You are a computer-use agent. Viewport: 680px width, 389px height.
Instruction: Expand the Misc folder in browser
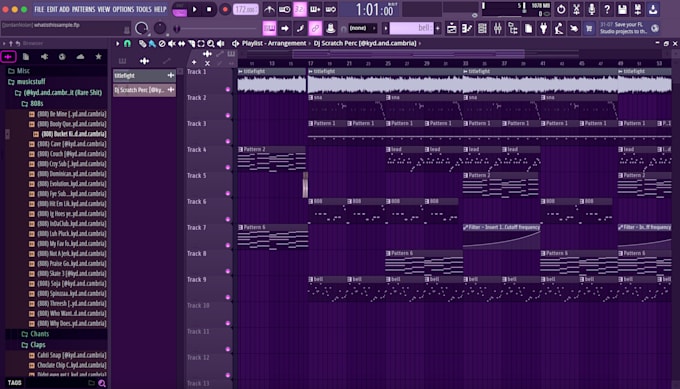19,71
